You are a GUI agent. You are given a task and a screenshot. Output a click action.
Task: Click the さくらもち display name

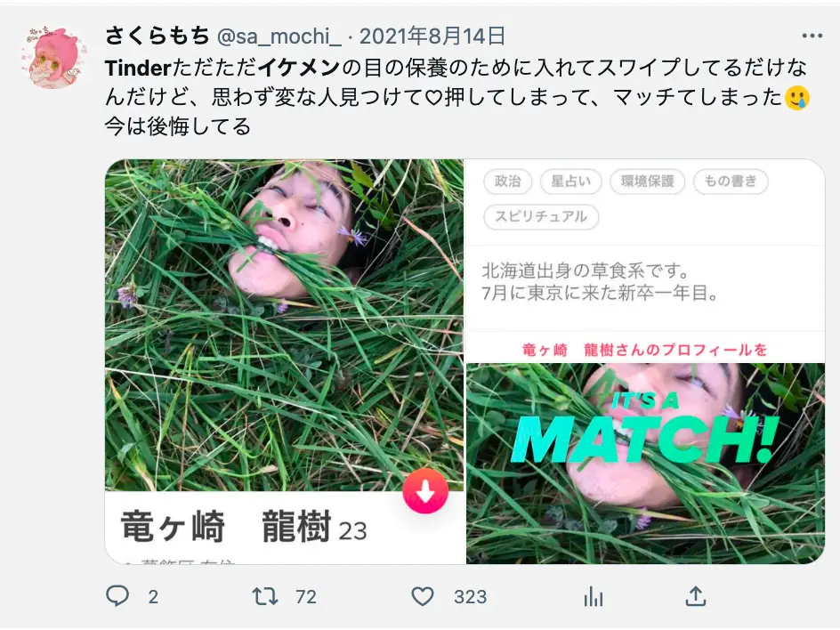pyautogui.click(x=157, y=36)
